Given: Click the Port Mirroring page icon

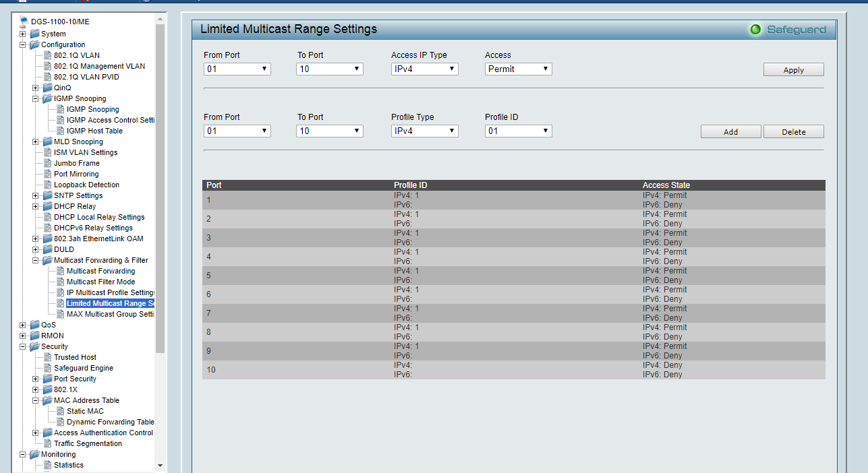Looking at the screenshot, I should coord(47,174).
